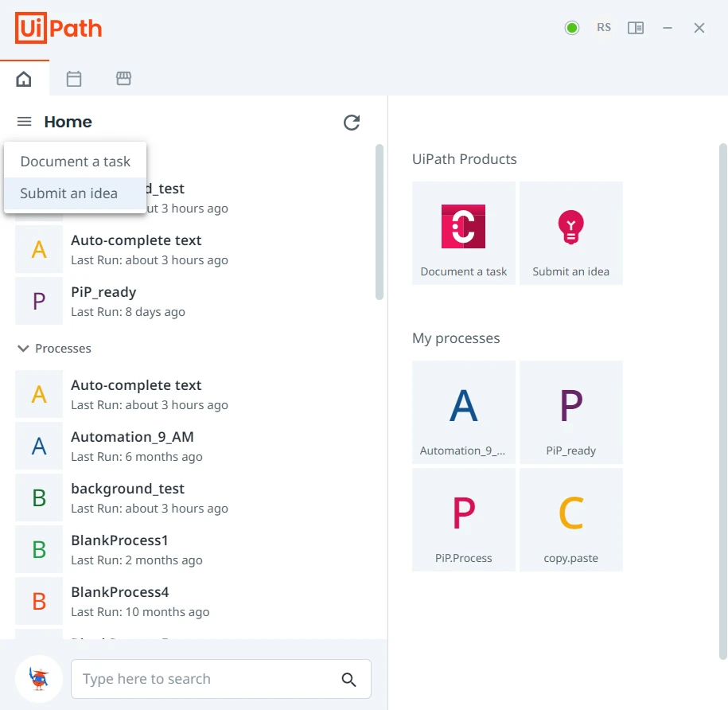Click the search magnifier icon
Screen dimensions: 728x710
click(348, 679)
